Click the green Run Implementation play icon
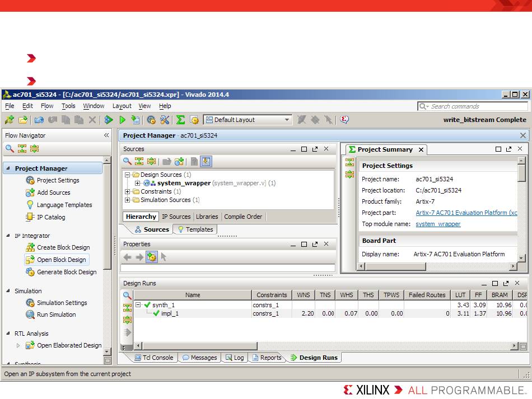 tap(123, 120)
